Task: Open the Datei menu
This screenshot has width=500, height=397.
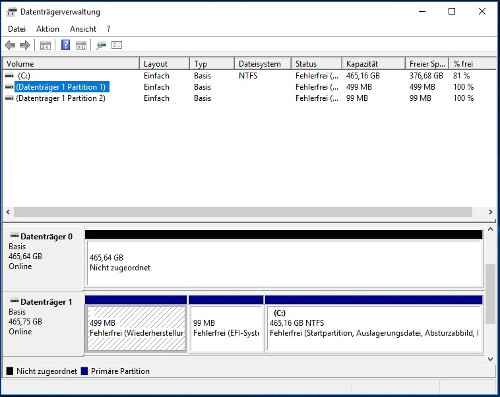Action: [17, 29]
